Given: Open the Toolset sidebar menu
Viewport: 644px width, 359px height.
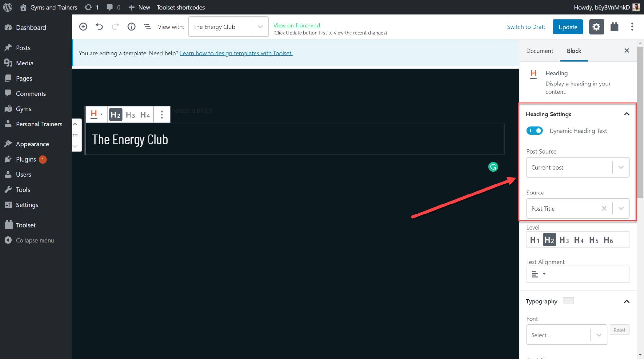Looking at the screenshot, I should (25, 225).
